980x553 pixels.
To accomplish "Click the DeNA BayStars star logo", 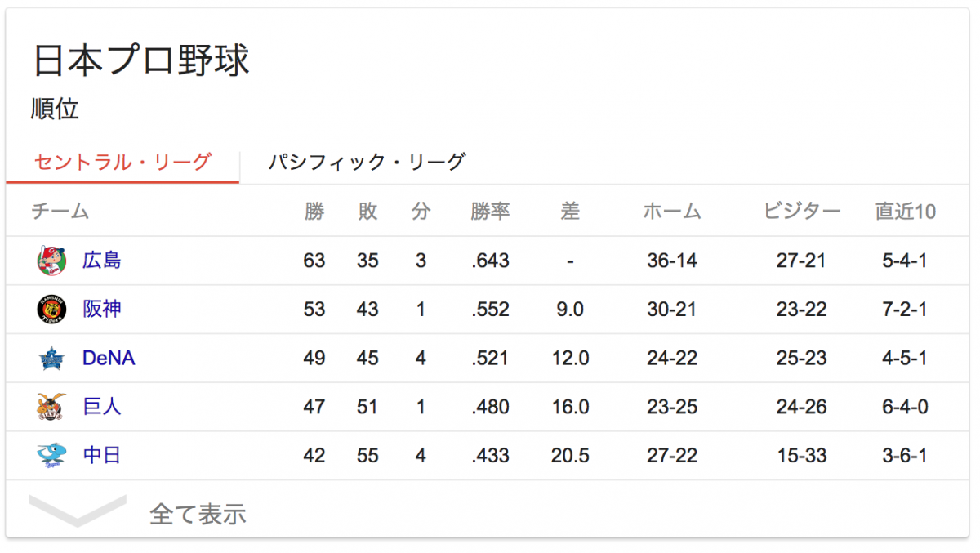I will coord(49,358).
